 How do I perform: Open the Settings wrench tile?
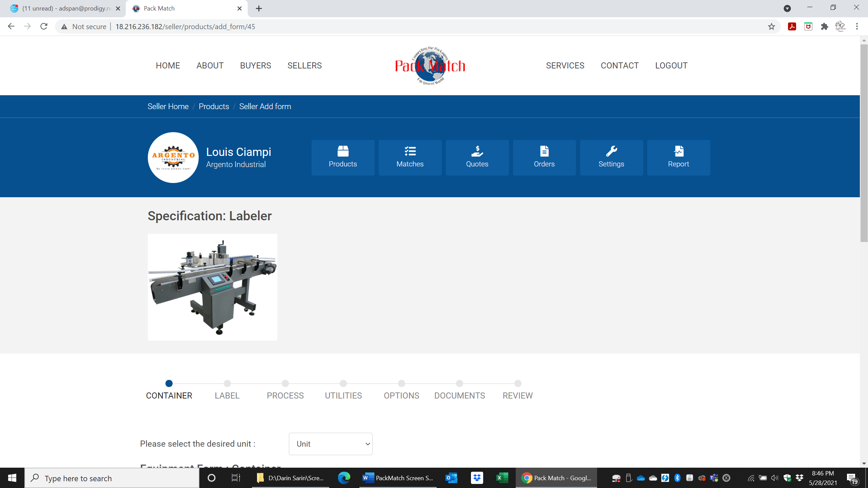coord(611,157)
